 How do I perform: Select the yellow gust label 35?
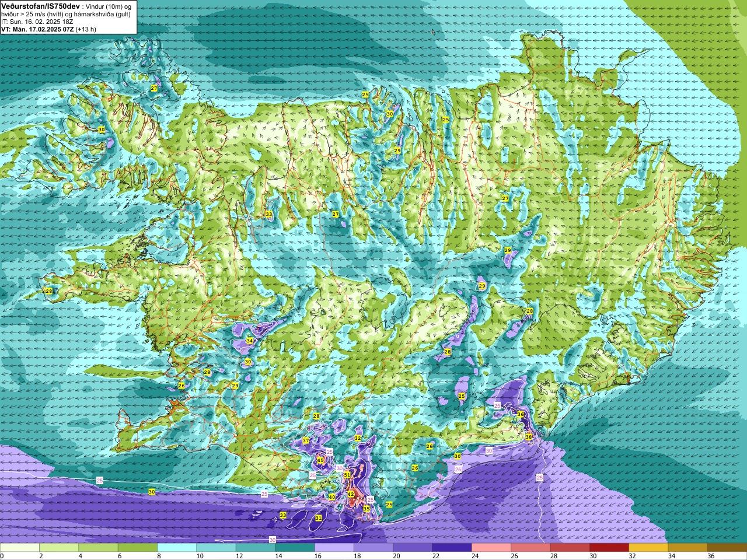tap(366, 509)
